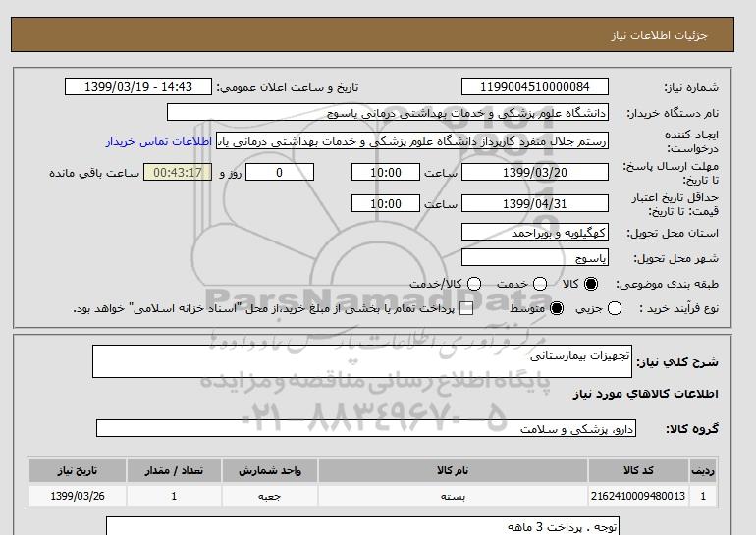Click the تاریخ نیاز column header
This screenshot has width=756, height=535.
click(78, 470)
